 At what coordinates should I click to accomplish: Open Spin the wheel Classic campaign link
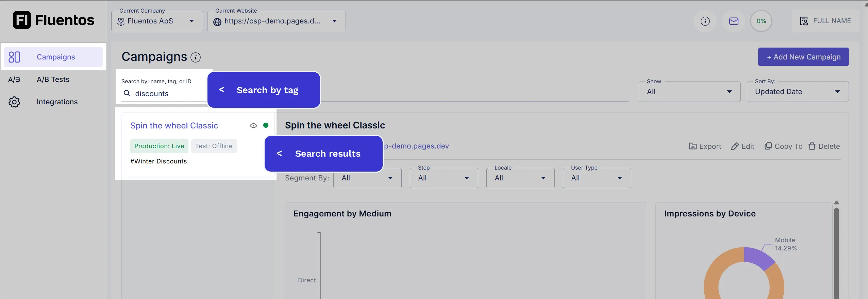174,125
